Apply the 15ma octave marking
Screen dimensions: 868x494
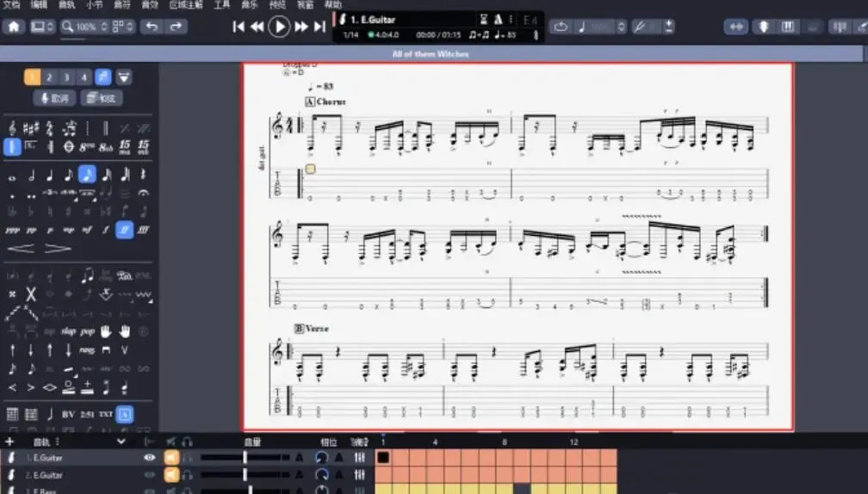[x=125, y=146]
